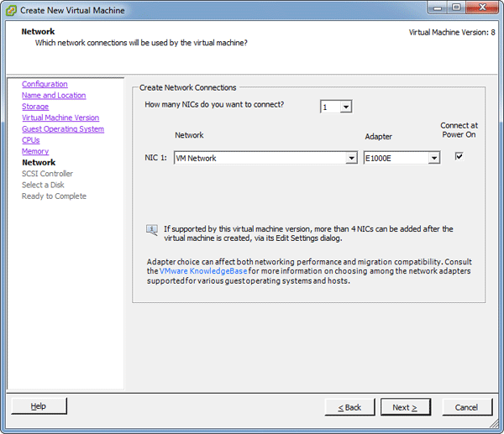Viewport: 504px width, 434px height.
Task: Open the NIC count dropdown
Action: point(336,107)
